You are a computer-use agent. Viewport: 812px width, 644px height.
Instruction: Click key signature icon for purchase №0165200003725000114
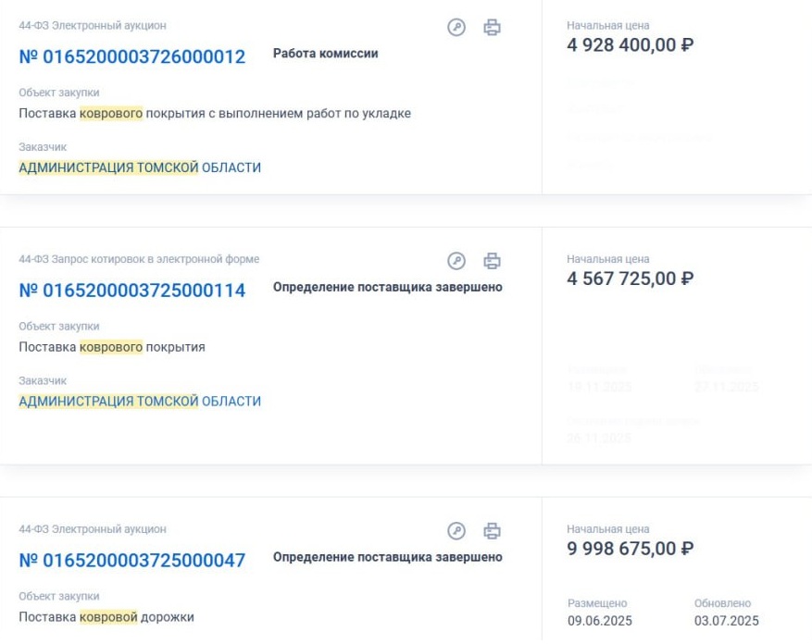(456, 262)
